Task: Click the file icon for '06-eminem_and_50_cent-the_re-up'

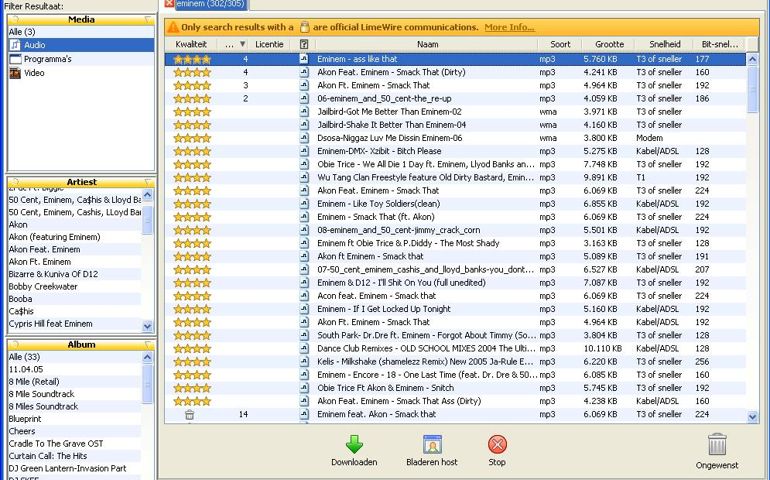Action: click(x=304, y=99)
